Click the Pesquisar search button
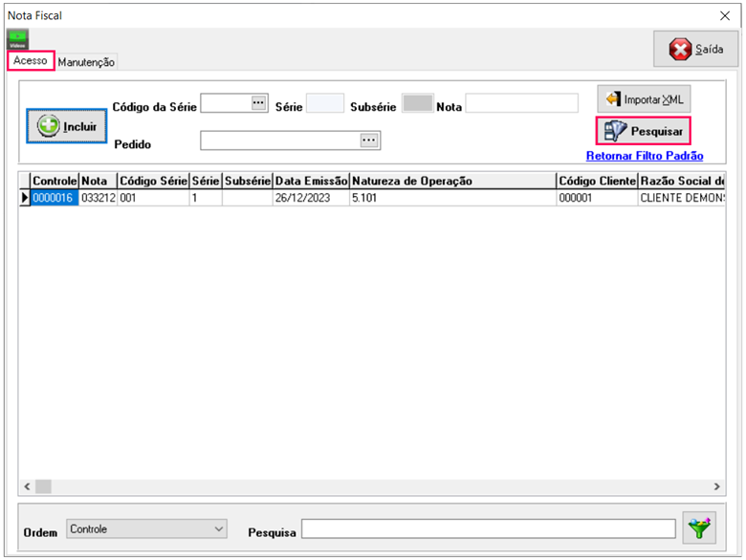 [643, 131]
